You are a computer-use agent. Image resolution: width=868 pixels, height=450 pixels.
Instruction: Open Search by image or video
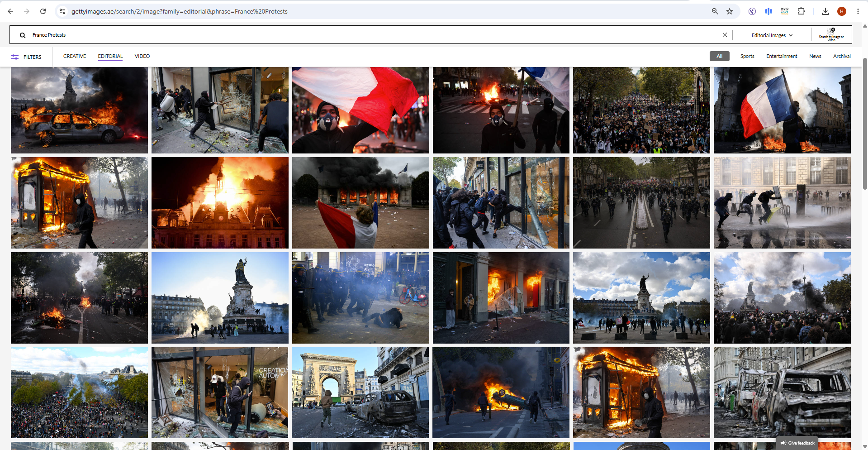click(831, 35)
